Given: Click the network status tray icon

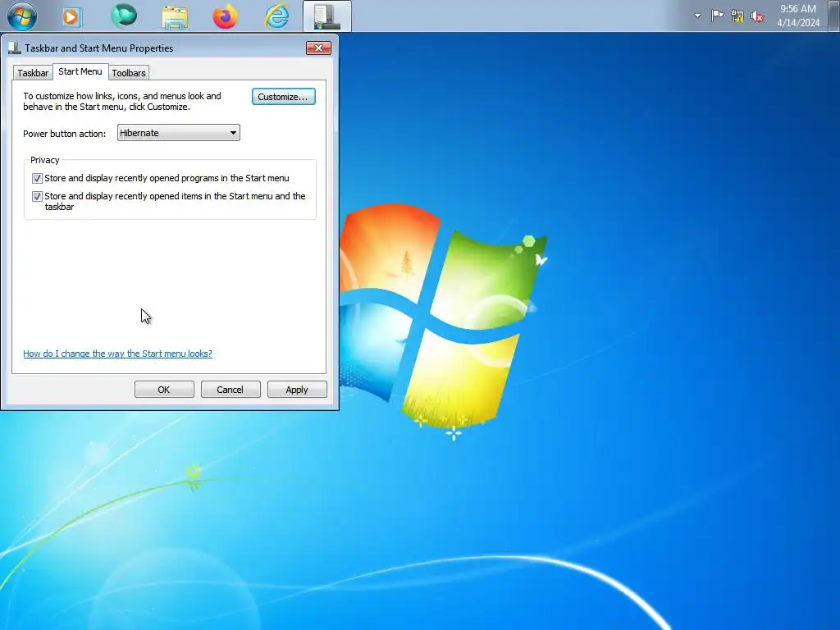Looking at the screenshot, I should [737, 16].
